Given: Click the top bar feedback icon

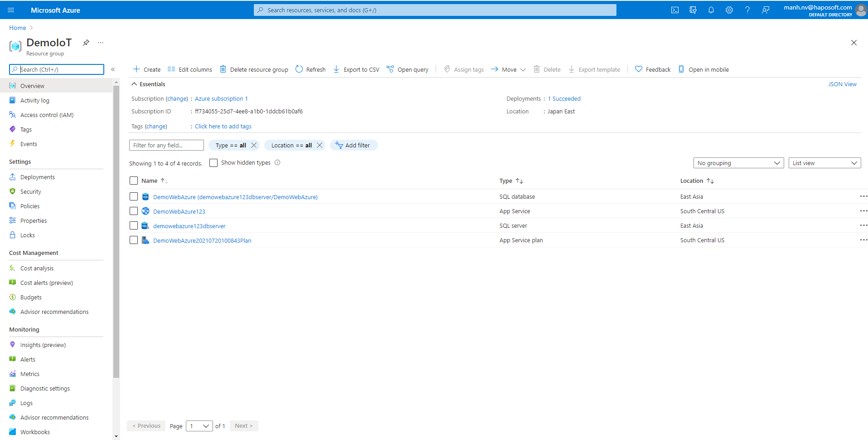Looking at the screenshot, I should (766, 10).
